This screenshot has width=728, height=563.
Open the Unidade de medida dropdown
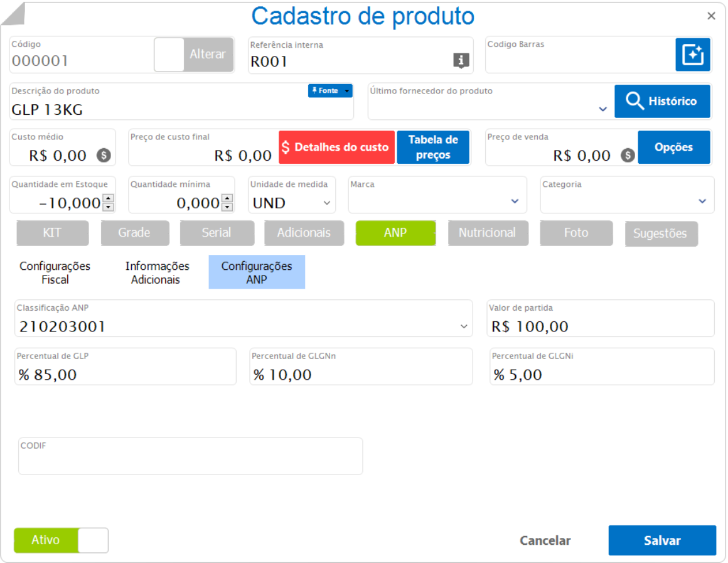click(326, 203)
